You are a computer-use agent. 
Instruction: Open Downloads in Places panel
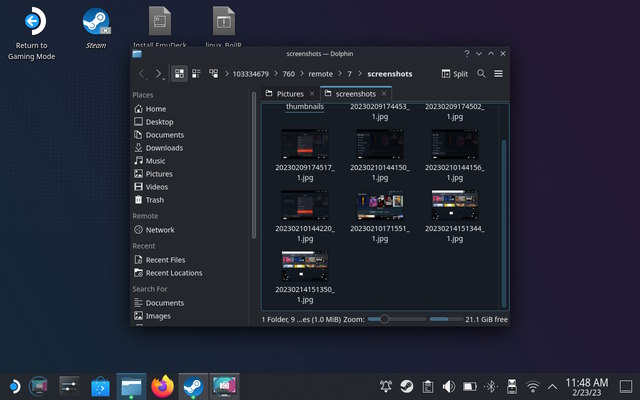click(x=158, y=148)
